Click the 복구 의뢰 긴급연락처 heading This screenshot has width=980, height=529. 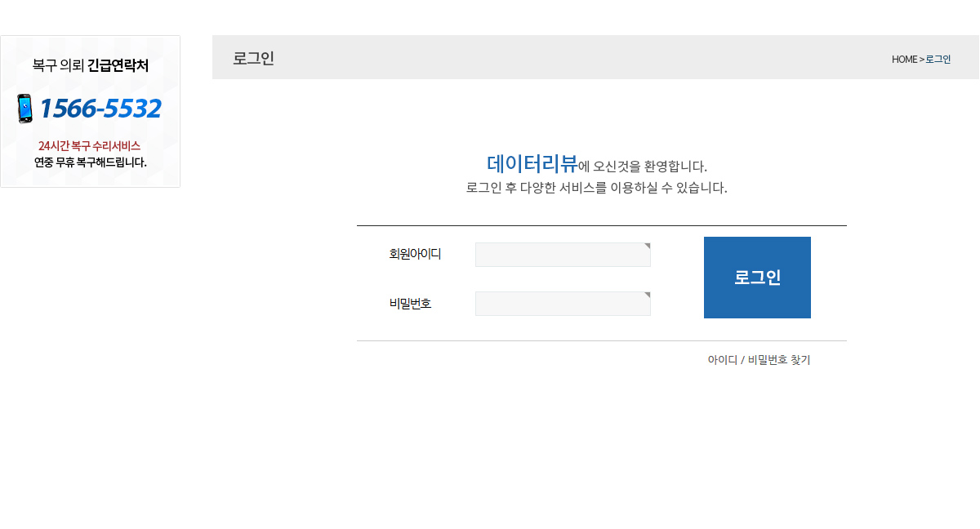[91, 65]
